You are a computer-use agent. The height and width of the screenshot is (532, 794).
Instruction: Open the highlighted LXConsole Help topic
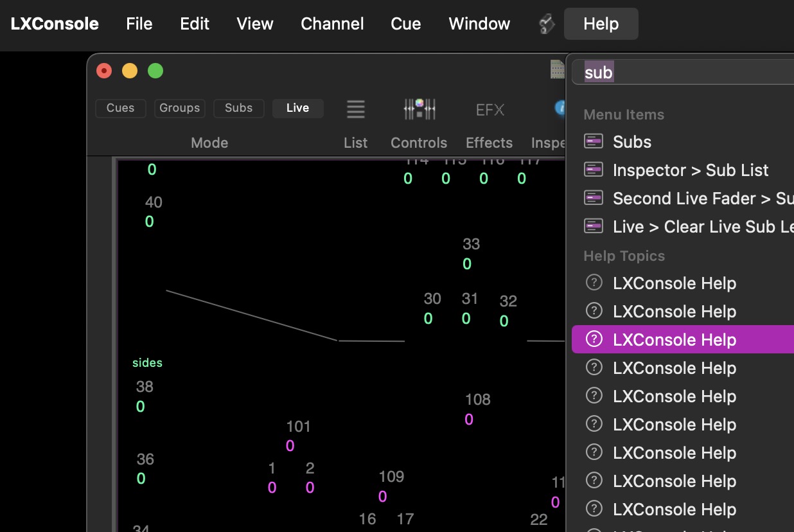point(683,339)
